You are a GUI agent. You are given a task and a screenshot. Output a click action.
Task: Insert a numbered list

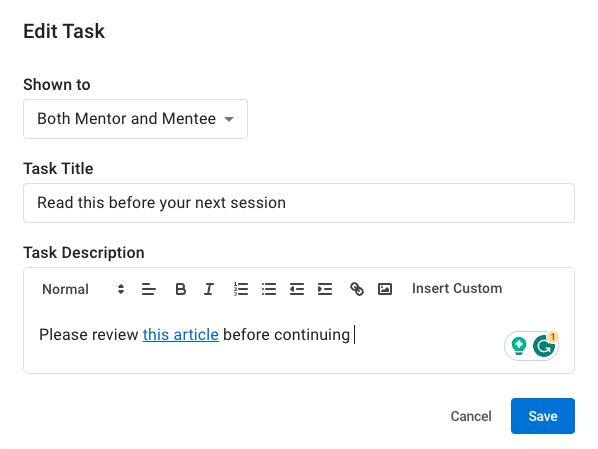(x=241, y=289)
